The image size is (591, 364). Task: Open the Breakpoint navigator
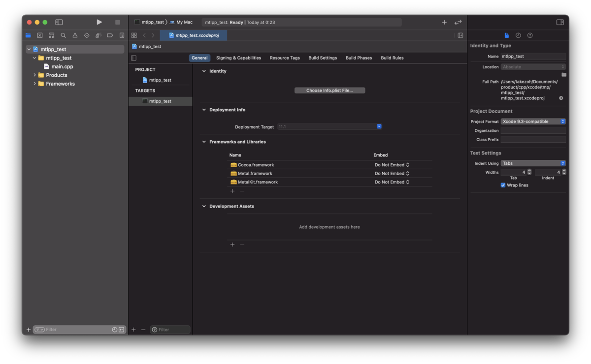(110, 35)
